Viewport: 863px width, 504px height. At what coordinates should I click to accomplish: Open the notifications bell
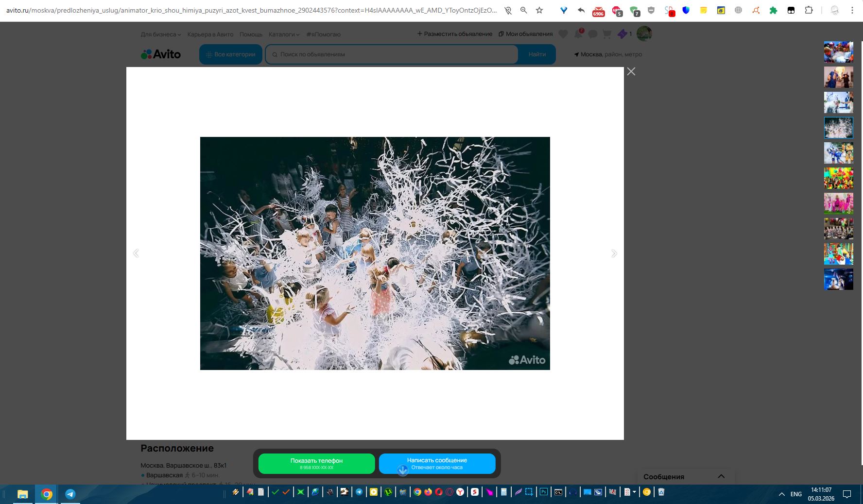pyautogui.click(x=578, y=34)
